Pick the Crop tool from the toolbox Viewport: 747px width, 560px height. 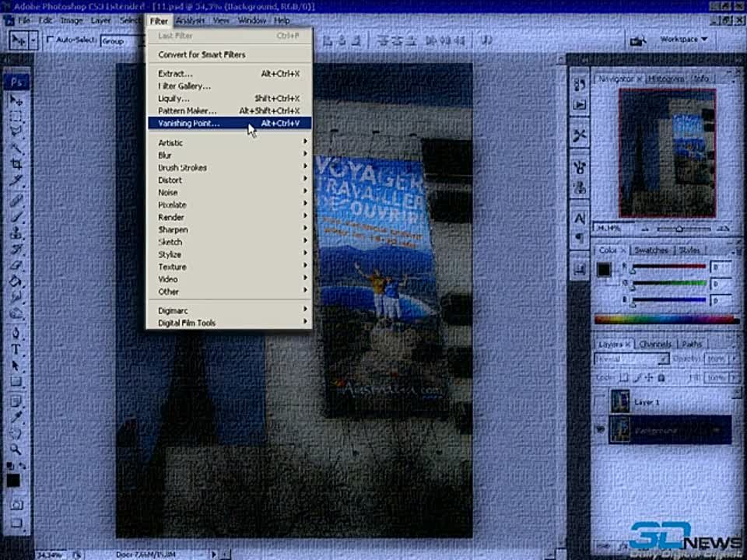(x=16, y=163)
